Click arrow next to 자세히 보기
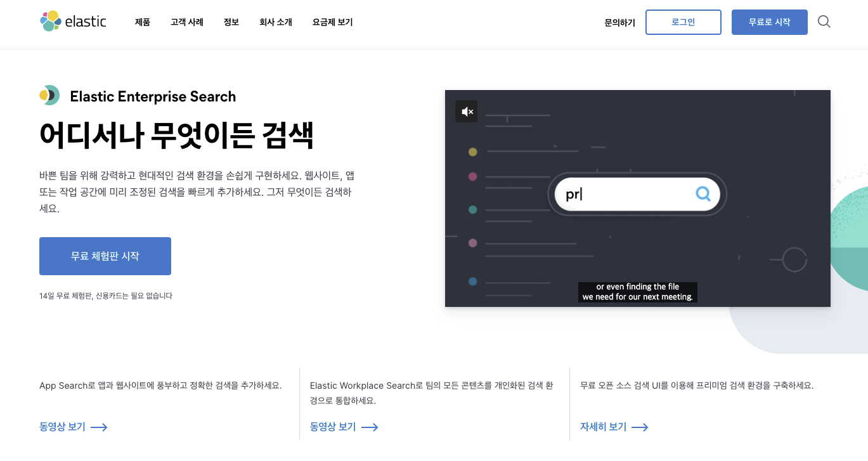868x461 pixels. click(640, 427)
